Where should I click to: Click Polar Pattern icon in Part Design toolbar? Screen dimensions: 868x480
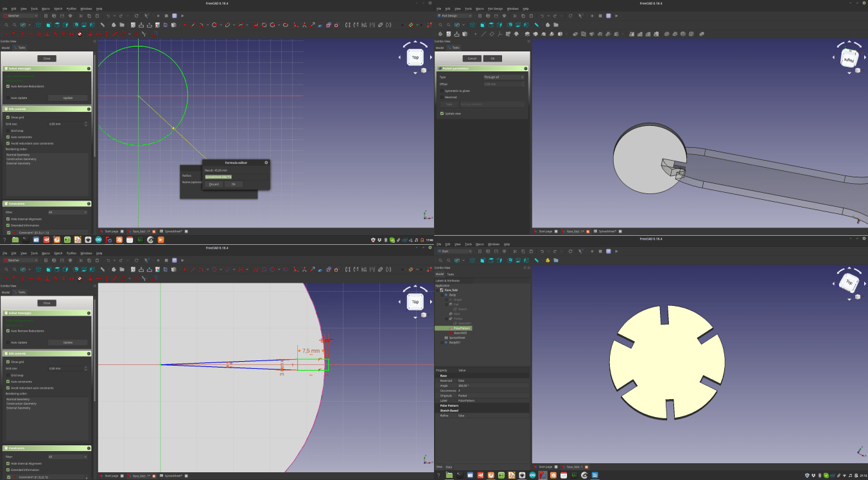[648, 34]
